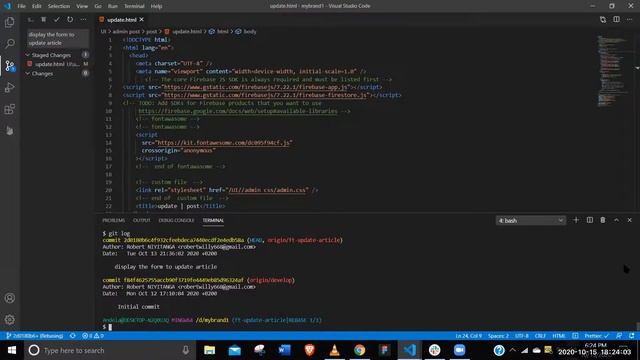Collapse the Changes section
Image resolution: width=640 pixels, height=360 pixels.
pyautogui.click(x=42, y=73)
